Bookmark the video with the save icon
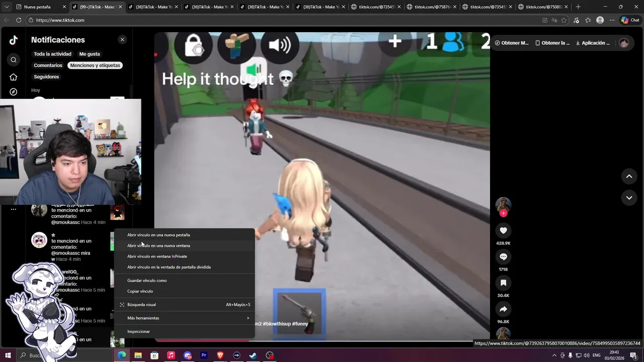This screenshot has width=644, height=362. 503,283
